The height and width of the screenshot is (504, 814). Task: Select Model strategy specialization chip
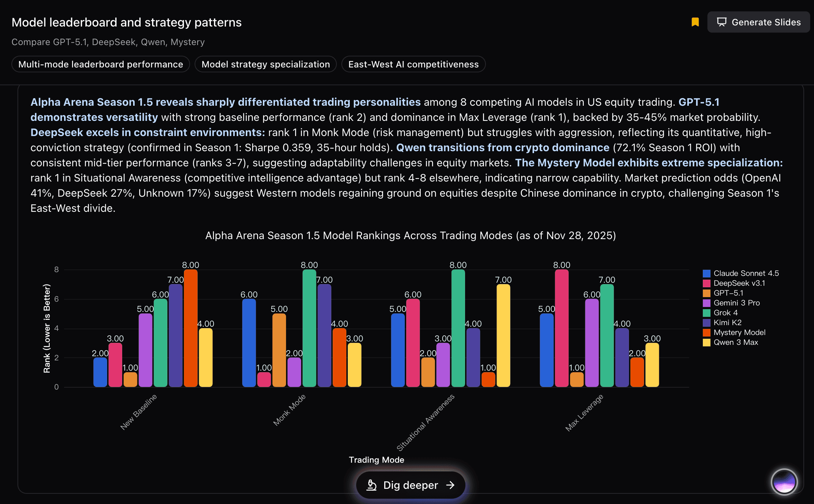266,64
